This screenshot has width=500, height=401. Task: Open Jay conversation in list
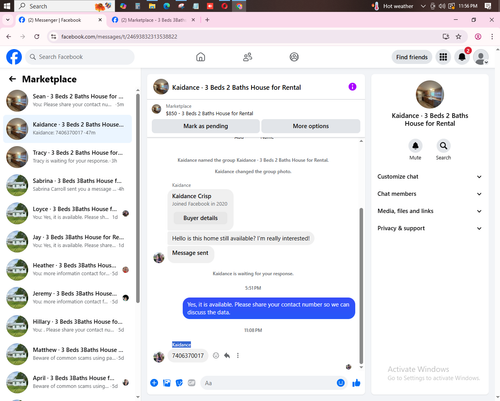coord(68,241)
